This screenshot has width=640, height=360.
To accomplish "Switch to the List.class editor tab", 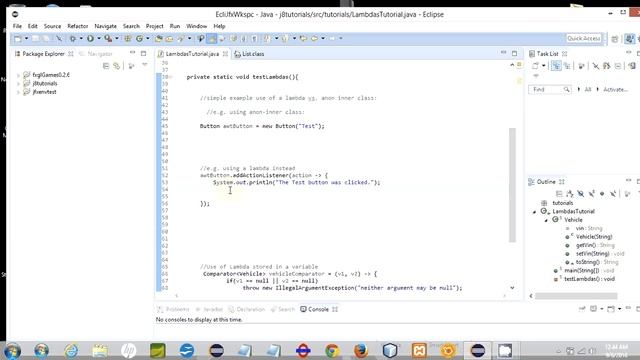I will point(249,54).
